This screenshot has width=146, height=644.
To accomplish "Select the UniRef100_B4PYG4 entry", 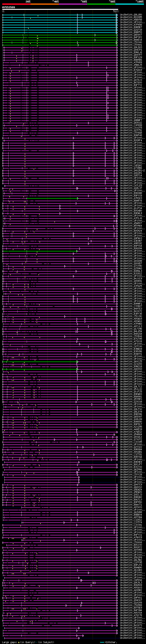I will click(x=131, y=246).
